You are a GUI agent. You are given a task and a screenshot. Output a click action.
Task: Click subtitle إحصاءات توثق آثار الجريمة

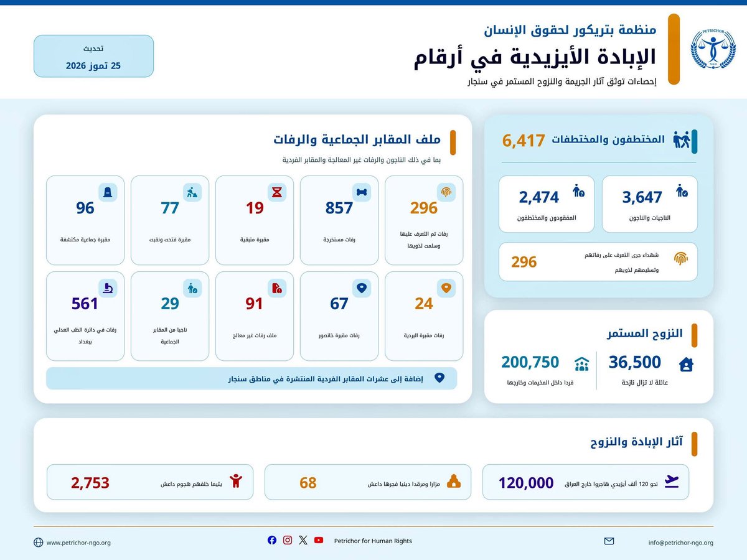[561, 82]
